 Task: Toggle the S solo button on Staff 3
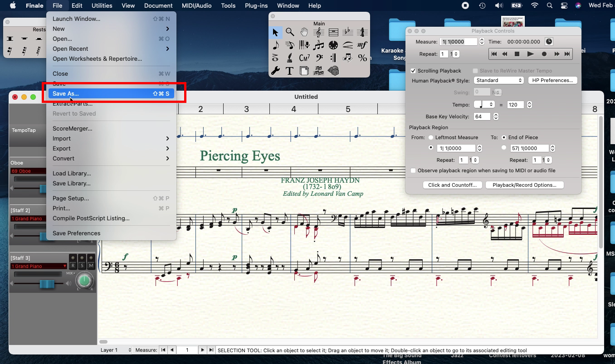coord(82,266)
